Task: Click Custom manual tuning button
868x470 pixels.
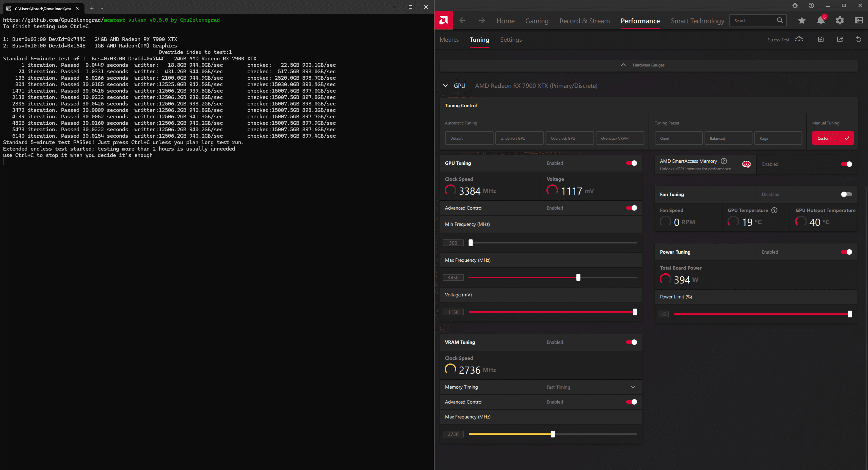Action: pyautogui.click(x=833, y=138)
